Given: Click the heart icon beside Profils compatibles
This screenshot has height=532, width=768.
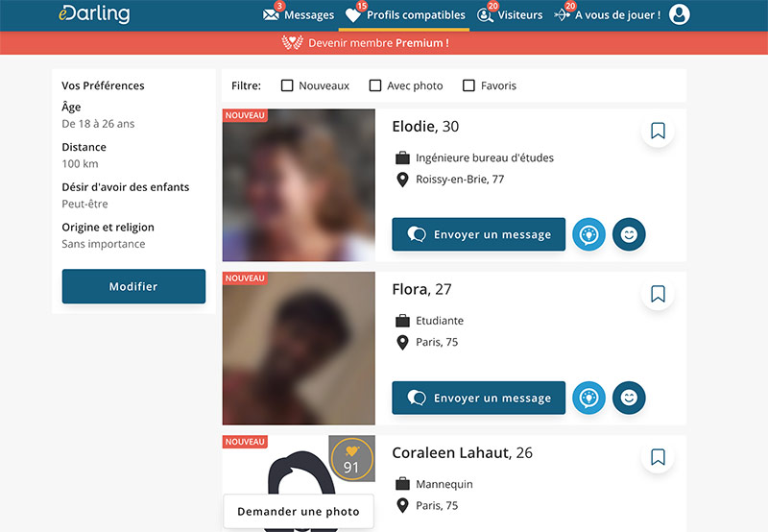Looking at the screenshot, I should pos(352,15).
